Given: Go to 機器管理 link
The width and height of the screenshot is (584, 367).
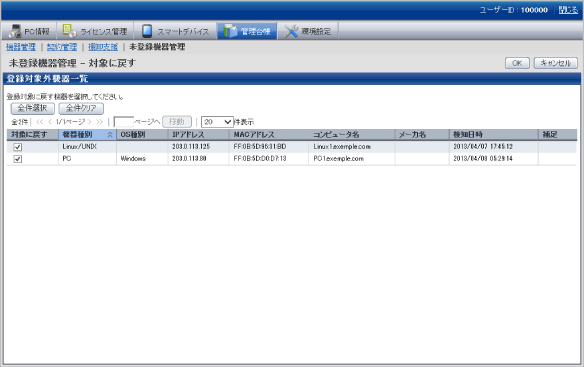Looking at the screenshot, I should (21, 47).
